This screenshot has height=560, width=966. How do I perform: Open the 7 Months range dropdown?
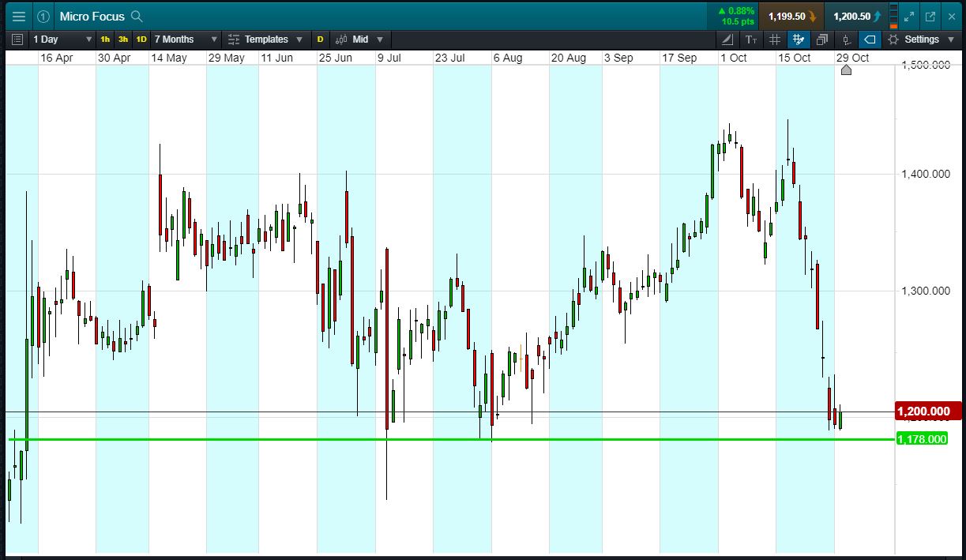[186, 39]
